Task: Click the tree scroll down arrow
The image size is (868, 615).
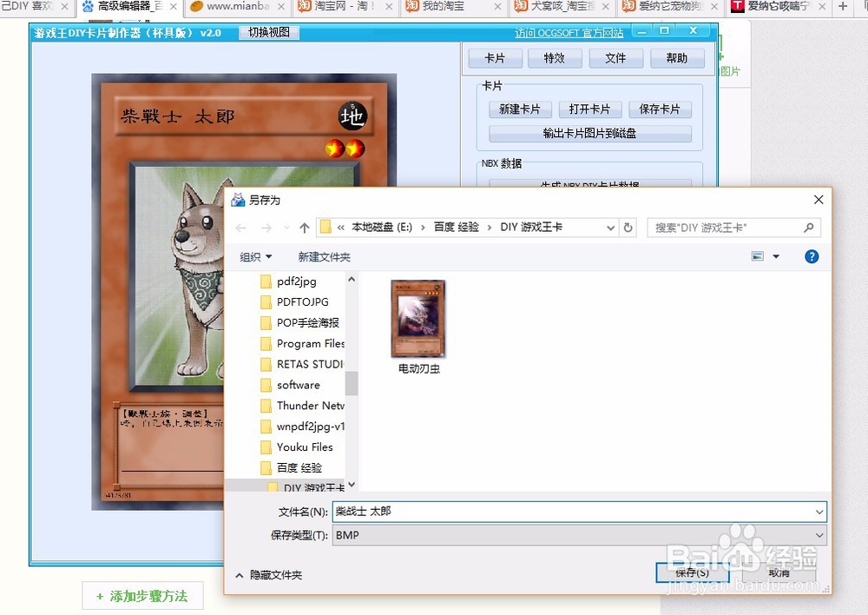Action: click(x=352, y=485)
